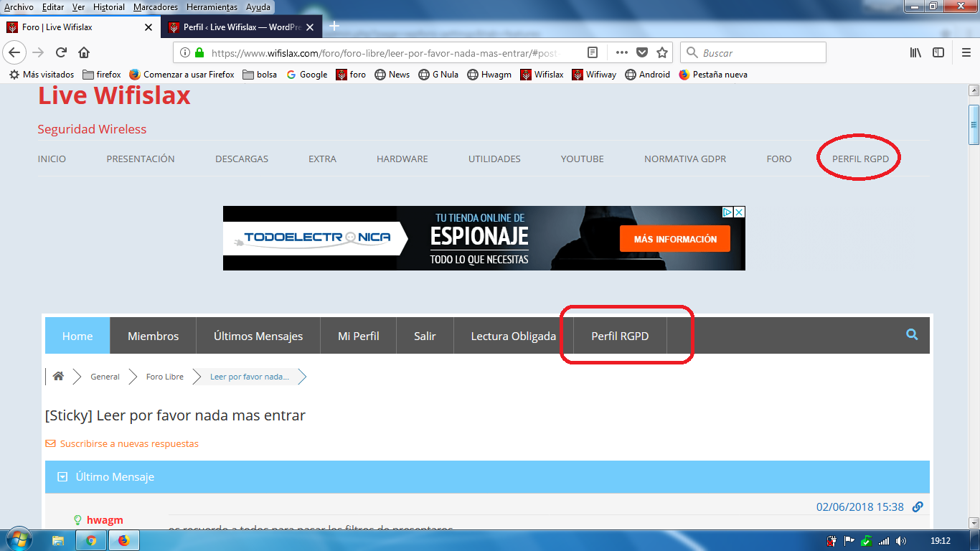Open page actions three-dot menu
The image size is (980, 551).
(621, 52)
